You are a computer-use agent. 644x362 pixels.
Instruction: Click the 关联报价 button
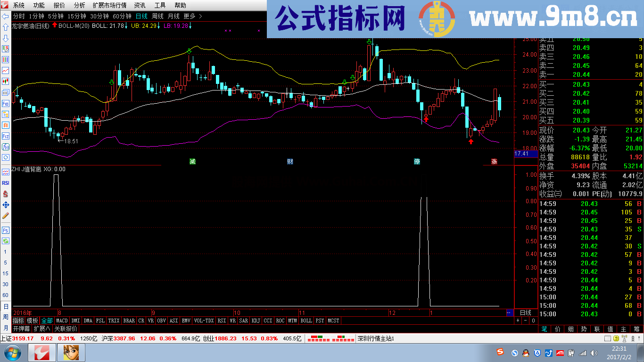click(x=66, y=329)
